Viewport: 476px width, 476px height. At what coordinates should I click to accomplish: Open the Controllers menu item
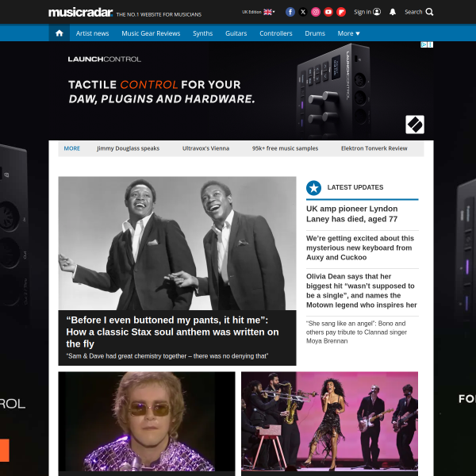275,33
